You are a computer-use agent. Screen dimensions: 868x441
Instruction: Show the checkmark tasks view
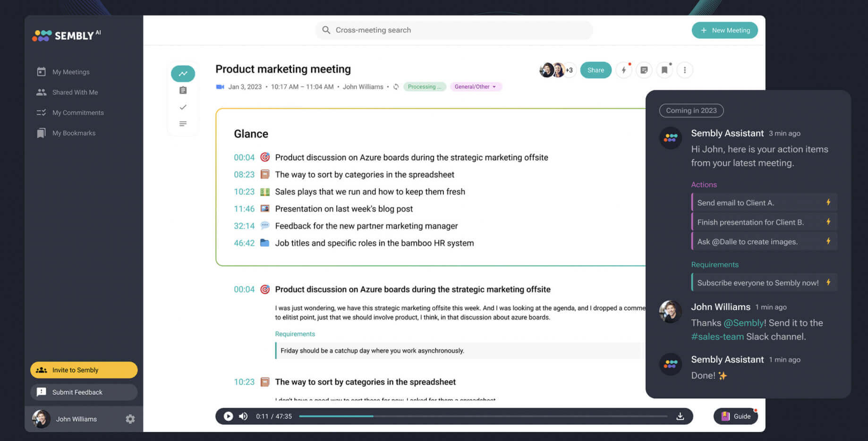tap(183, 107)
